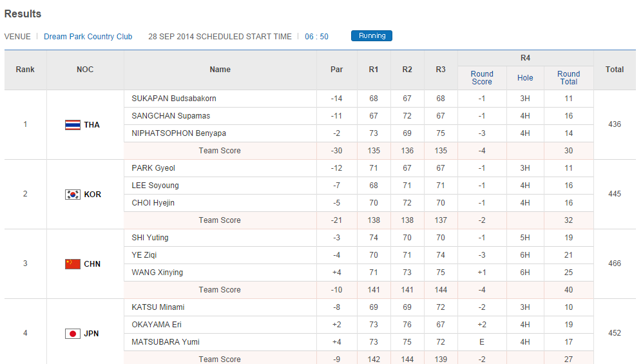Screen dimensions: 643x364
Task: Select player PARK Gyeol
Action: click(153, 168)
